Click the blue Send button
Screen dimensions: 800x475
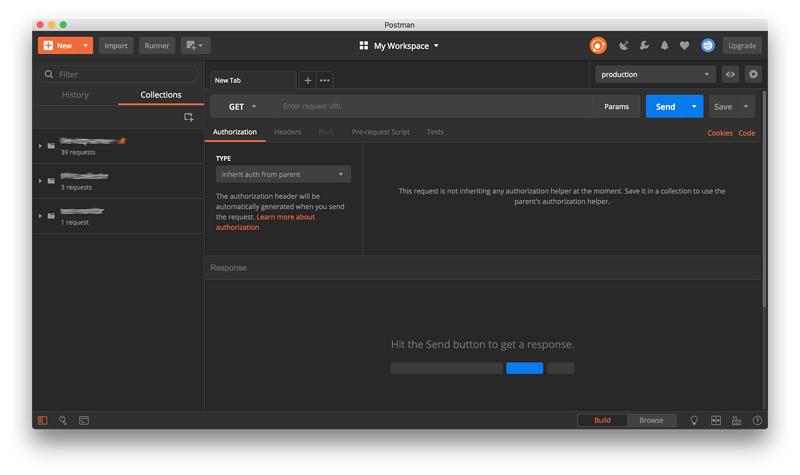click(665, 106)
